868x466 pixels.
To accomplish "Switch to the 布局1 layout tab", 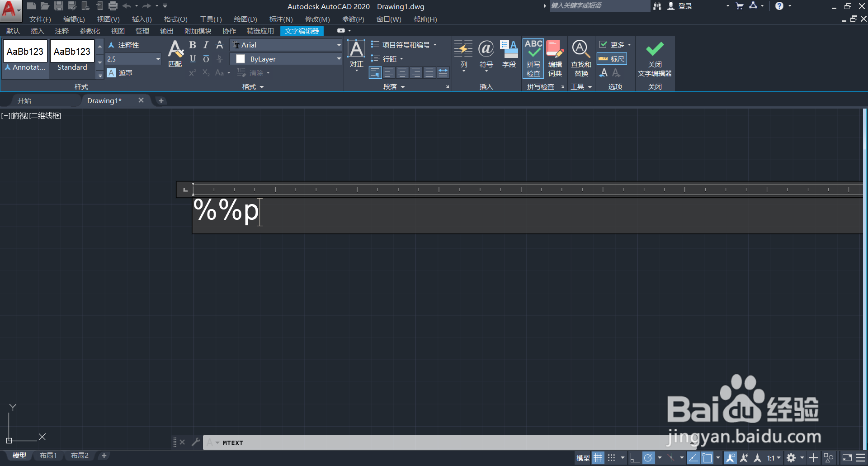I will 48,456.
